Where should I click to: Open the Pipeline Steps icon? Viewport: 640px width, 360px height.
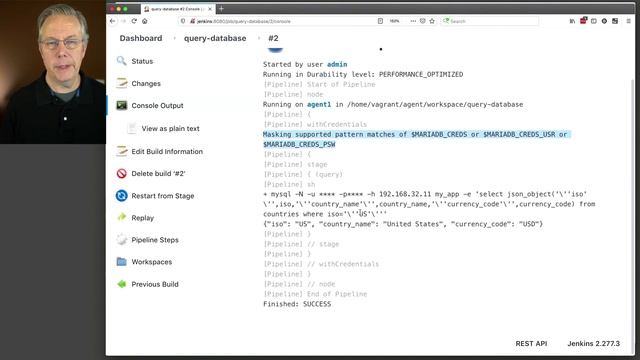[x=122, y=240]
